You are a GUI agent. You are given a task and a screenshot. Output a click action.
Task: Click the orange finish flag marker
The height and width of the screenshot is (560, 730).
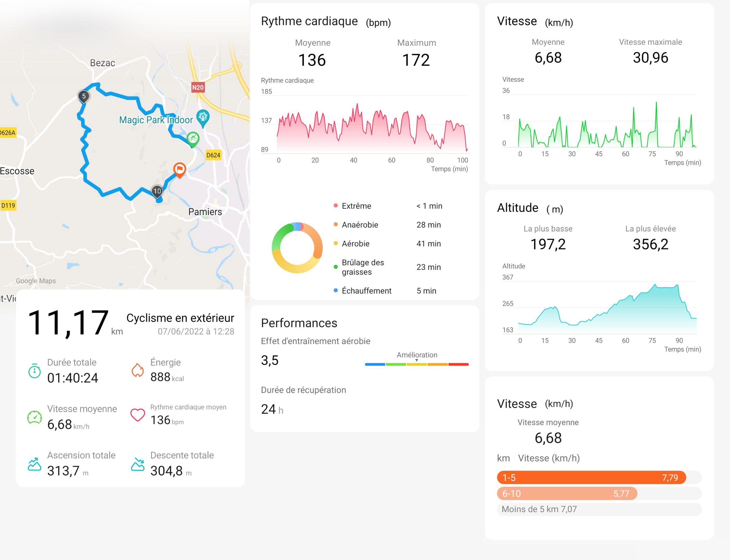tap(180, 170)
